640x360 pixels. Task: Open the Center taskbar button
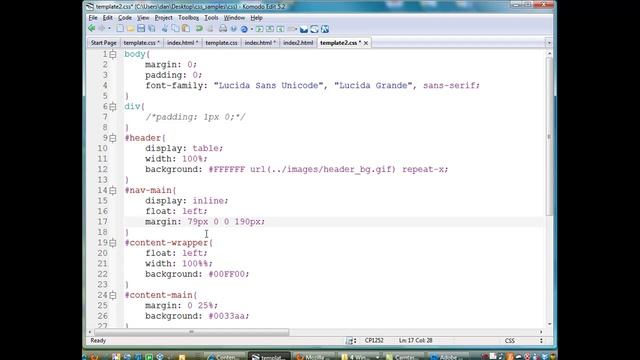point(405,357)
